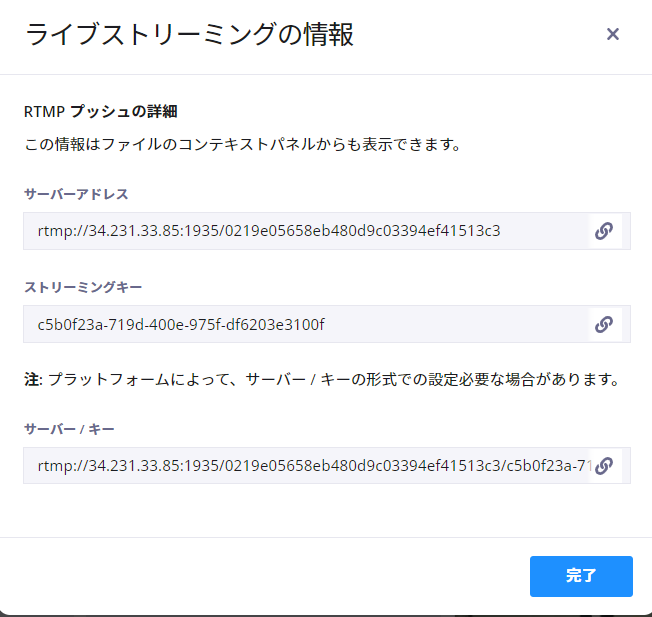Click the ストリーミングキー label
The height and width of the screenshot is (617, 652).
click(x=83, y=287)
